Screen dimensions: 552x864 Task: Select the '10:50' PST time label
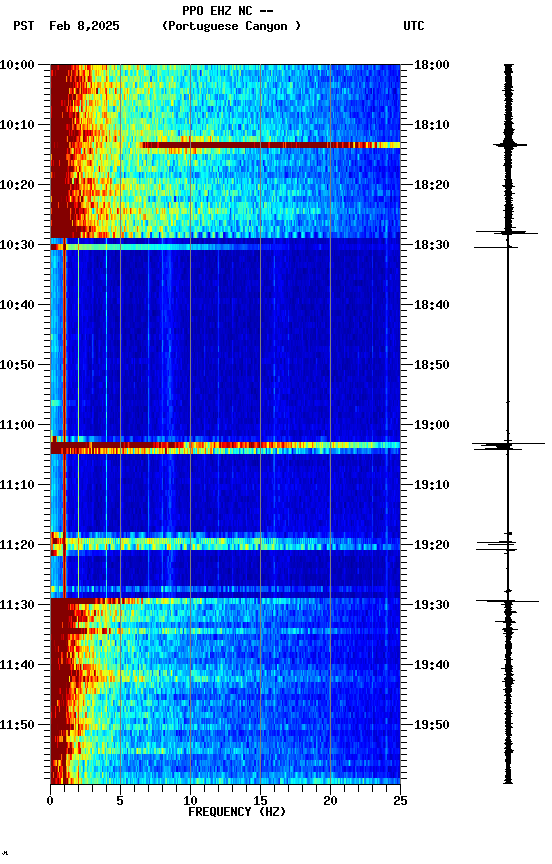(17, 365)
